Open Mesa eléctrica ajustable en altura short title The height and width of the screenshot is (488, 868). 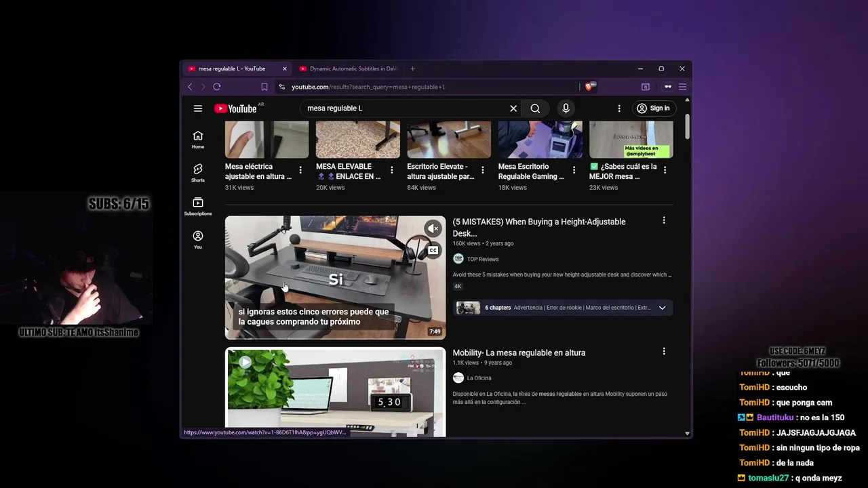click(x=258, y=171)
